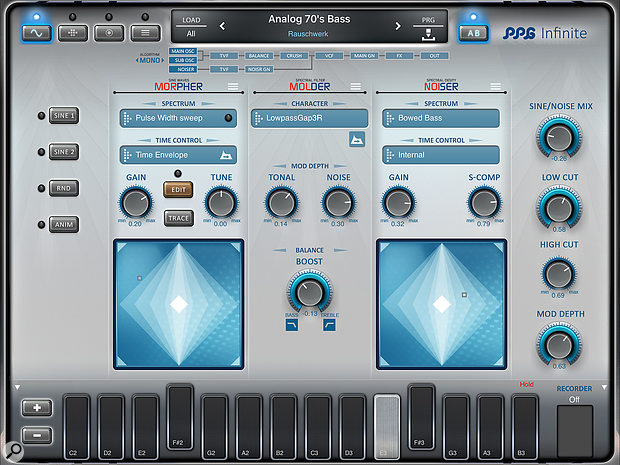Collapse keyboard with left triangle arrow

(17, 388)
